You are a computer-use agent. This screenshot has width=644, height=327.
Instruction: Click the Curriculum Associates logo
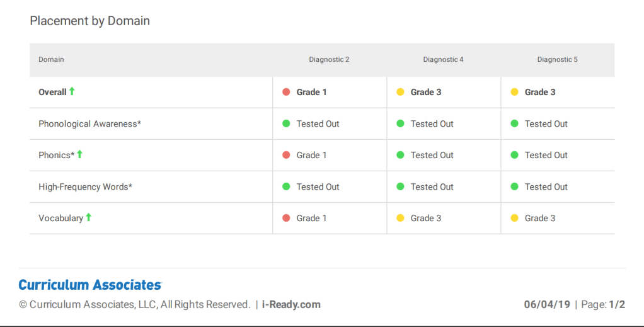click(90, 285)
